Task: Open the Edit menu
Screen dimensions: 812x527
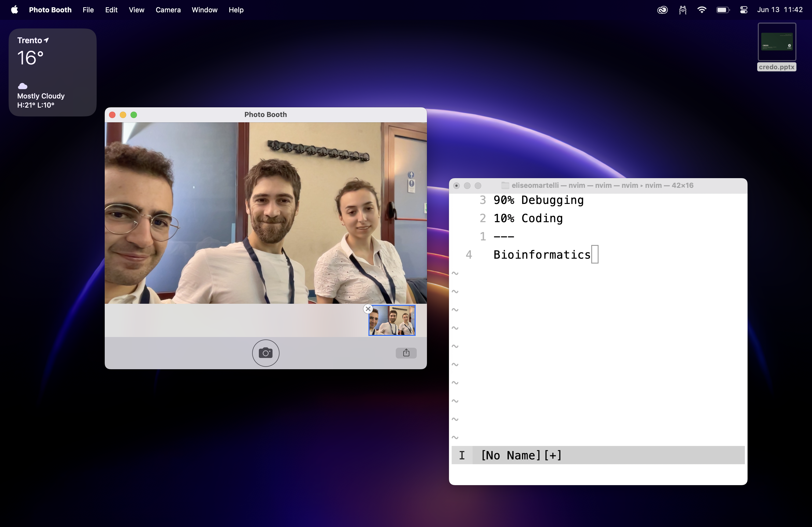Action: [111, 10]
